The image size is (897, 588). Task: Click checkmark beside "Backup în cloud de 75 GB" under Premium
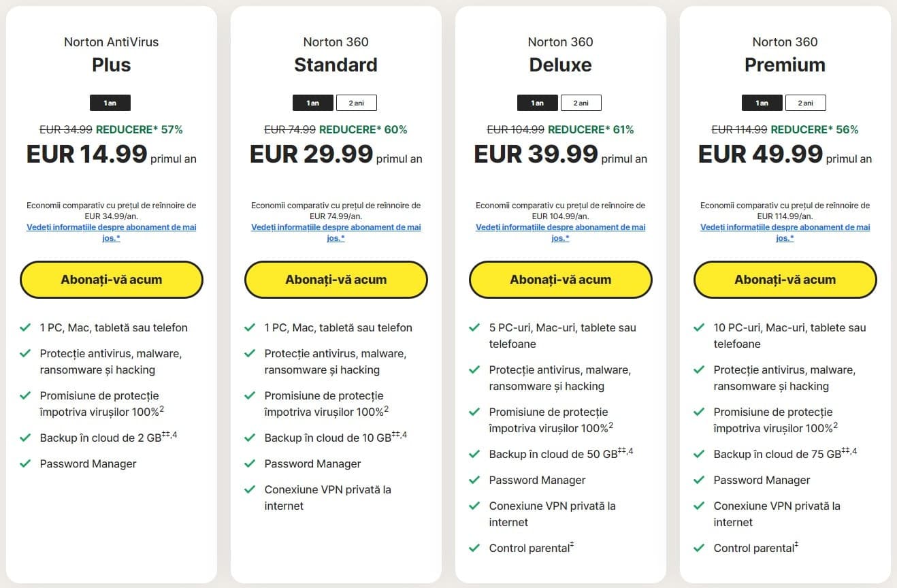(x=698, y=454)
